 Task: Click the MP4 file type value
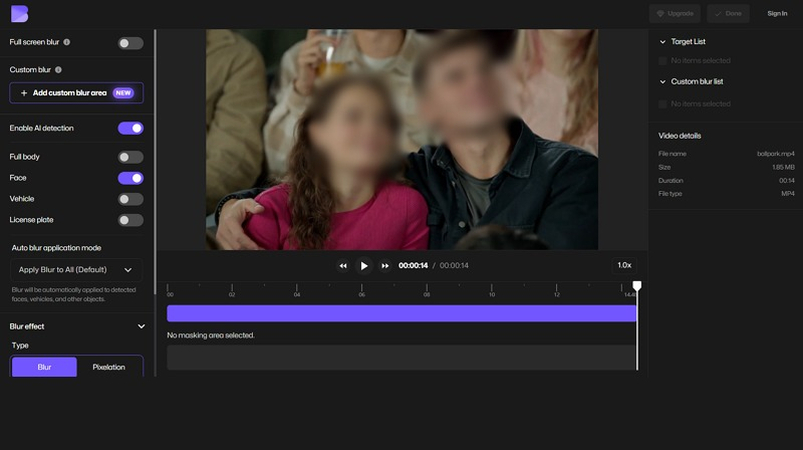pos(788,194)
